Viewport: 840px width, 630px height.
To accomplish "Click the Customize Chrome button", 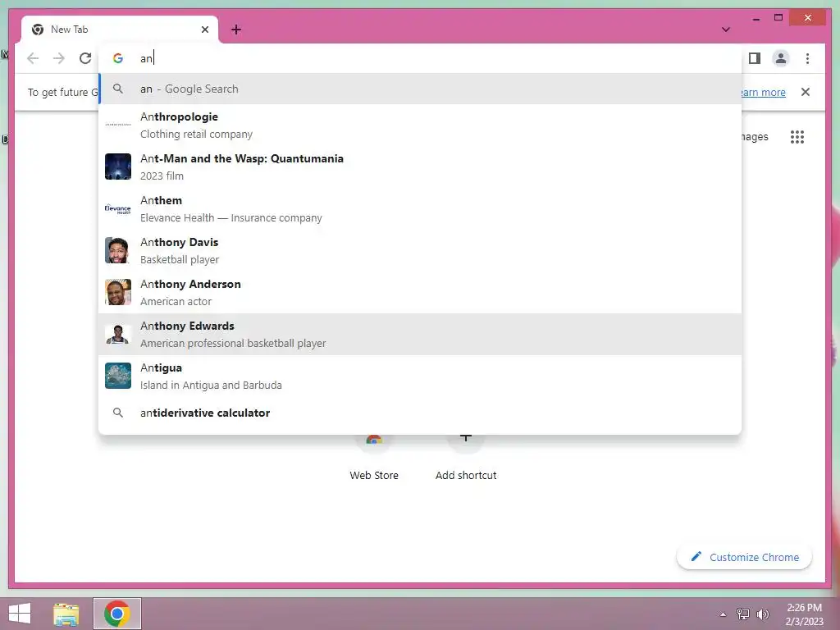I will [745, 557].
